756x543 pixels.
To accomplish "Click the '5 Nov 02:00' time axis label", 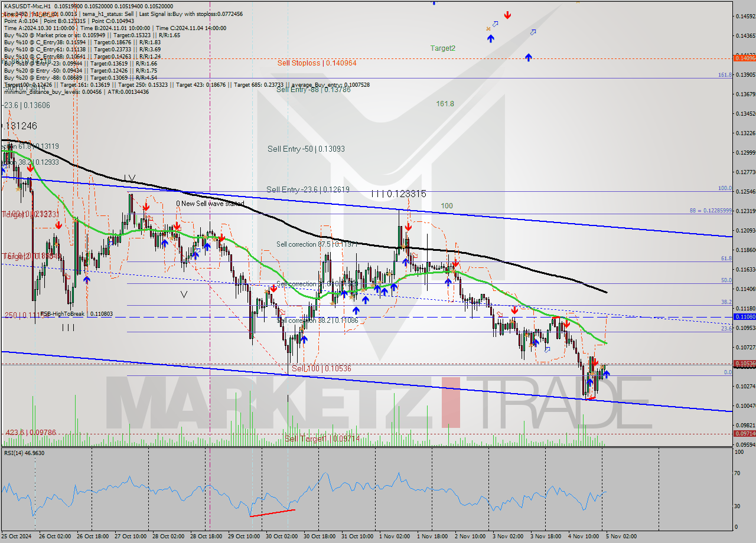I will pyautogui.click(x=621, y=537).
